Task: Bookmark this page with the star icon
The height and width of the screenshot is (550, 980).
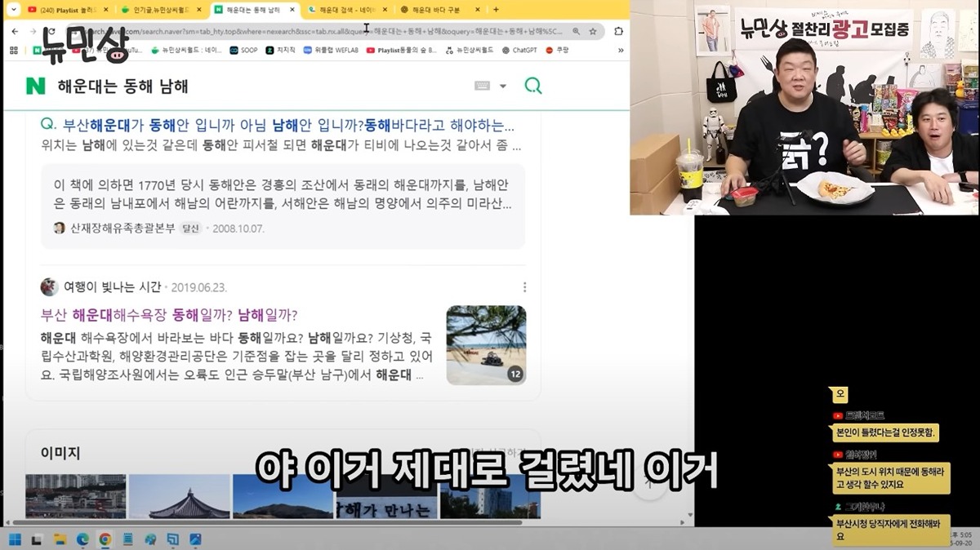Action: [x=593, y=31]
